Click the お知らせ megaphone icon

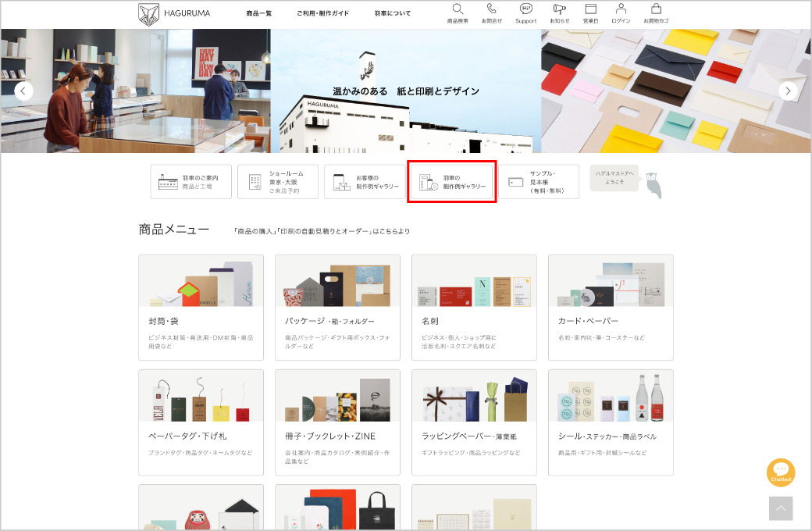coord(559,10)
